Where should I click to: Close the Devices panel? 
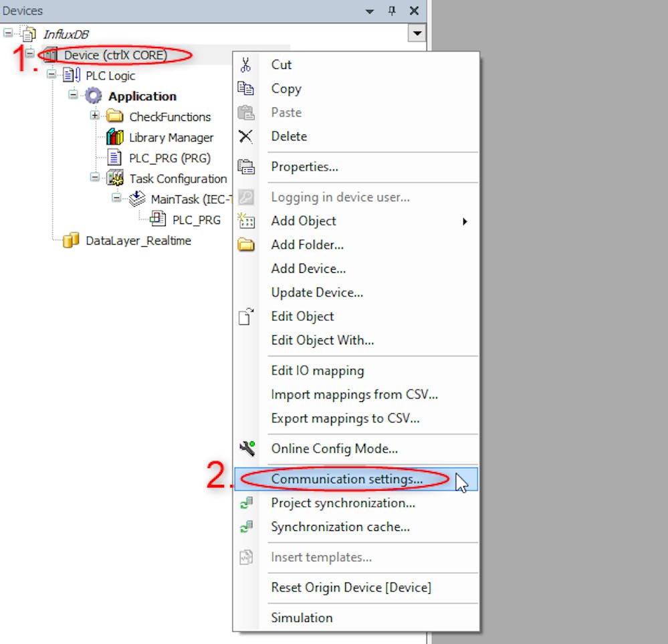[x=414, y=11]
